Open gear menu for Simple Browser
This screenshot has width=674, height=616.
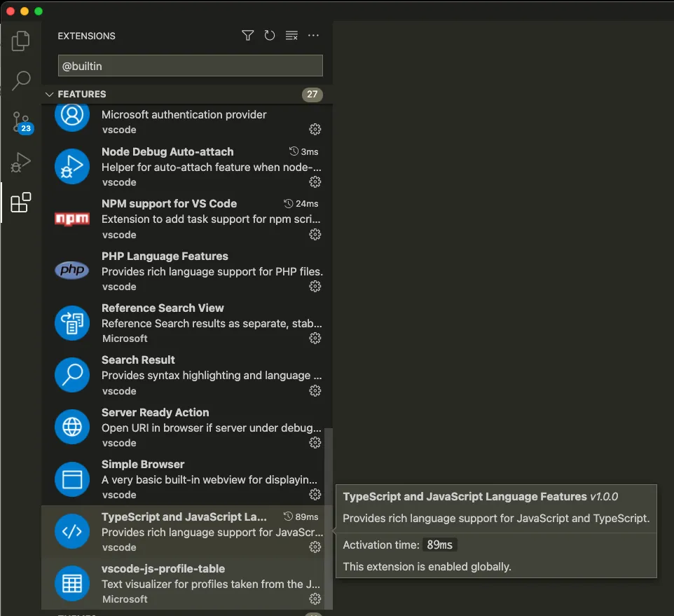point(315,495)
